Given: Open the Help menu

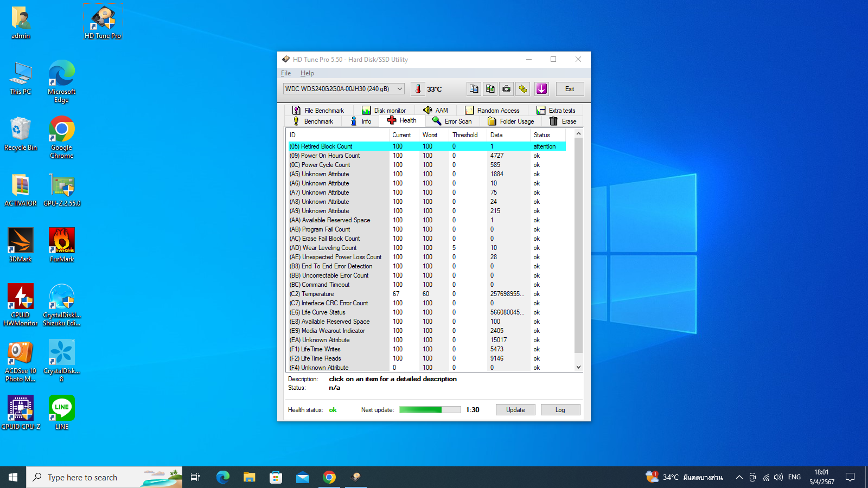Looking at the screenshot, I should click(x=307, y=73).
